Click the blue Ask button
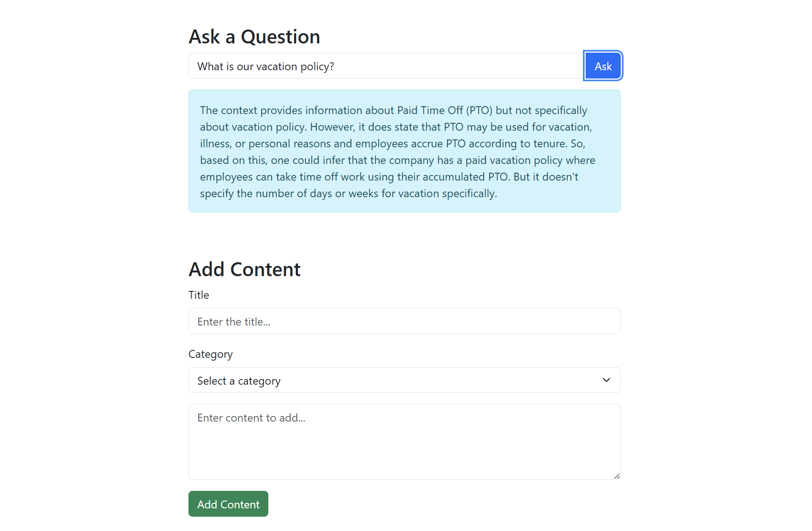The height and width of the screenshot is (531, 812). [603, 66]
